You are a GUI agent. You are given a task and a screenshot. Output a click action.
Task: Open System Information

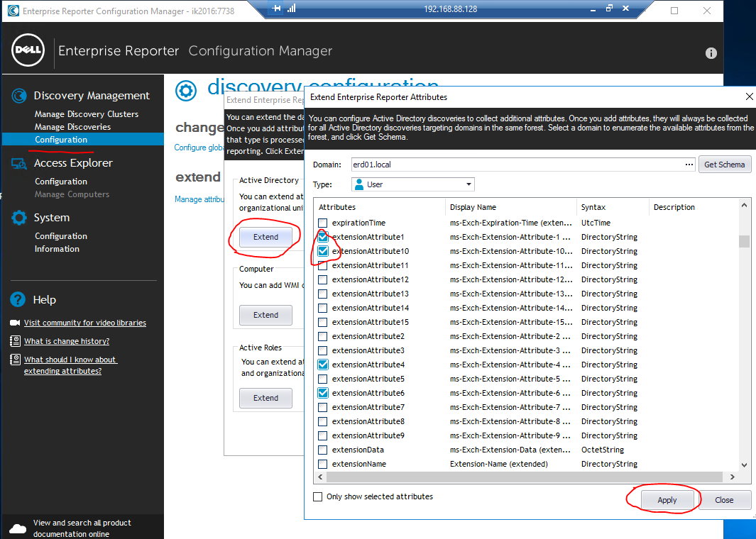point(57,249)
